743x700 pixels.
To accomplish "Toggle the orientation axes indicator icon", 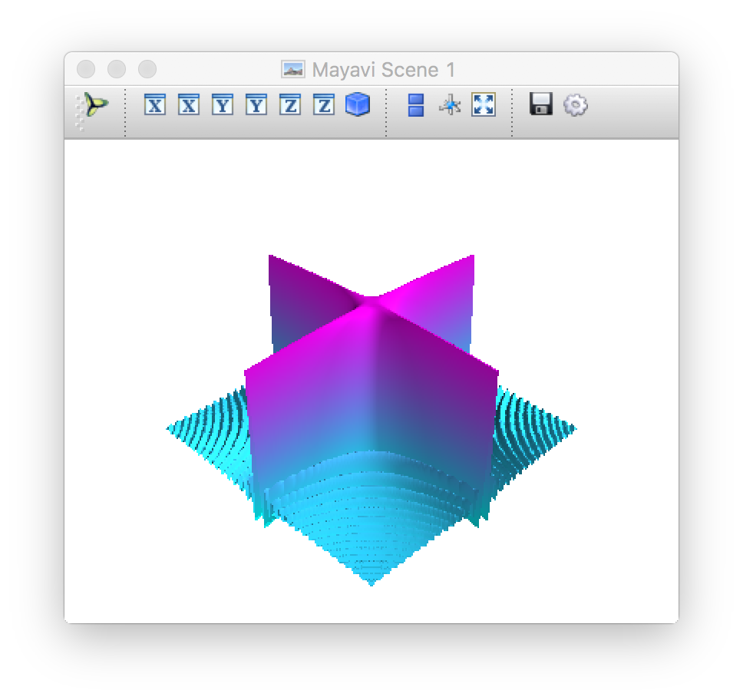I will point(450,104).
